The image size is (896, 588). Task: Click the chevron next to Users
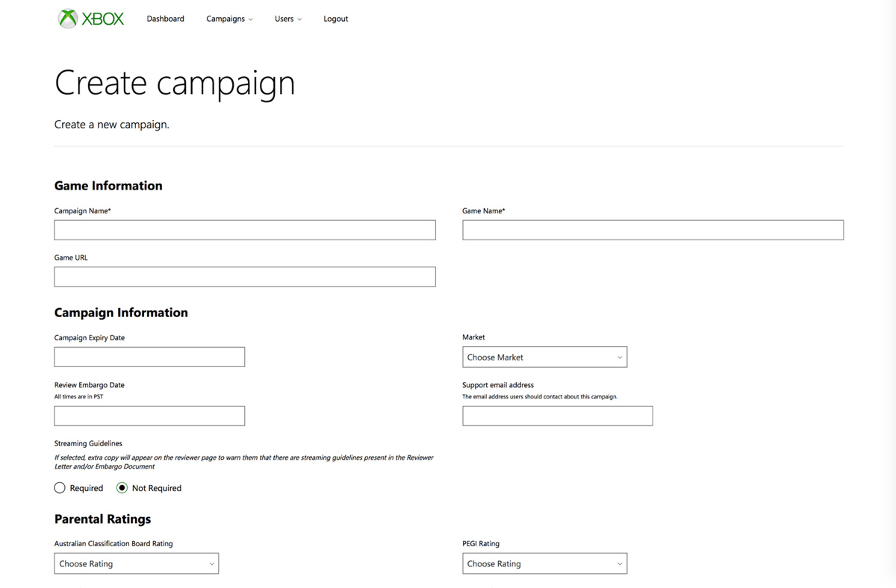point(299,19)
